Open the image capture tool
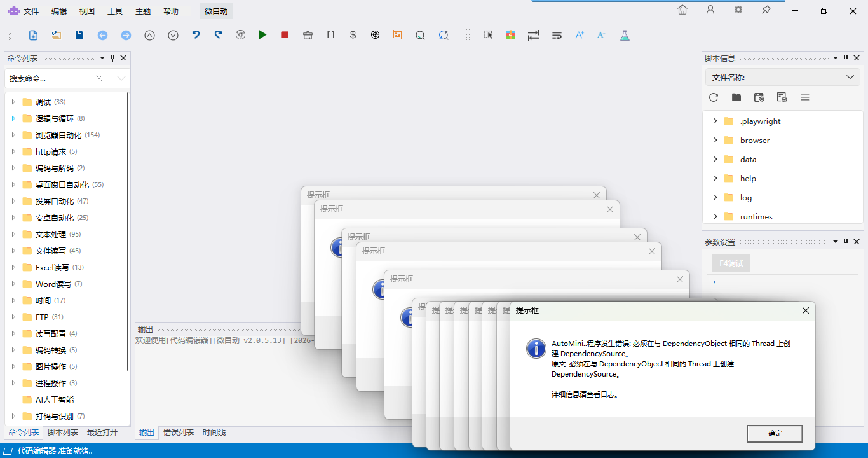The height and width of the screenshot is (458, 868). click(398, 35)
